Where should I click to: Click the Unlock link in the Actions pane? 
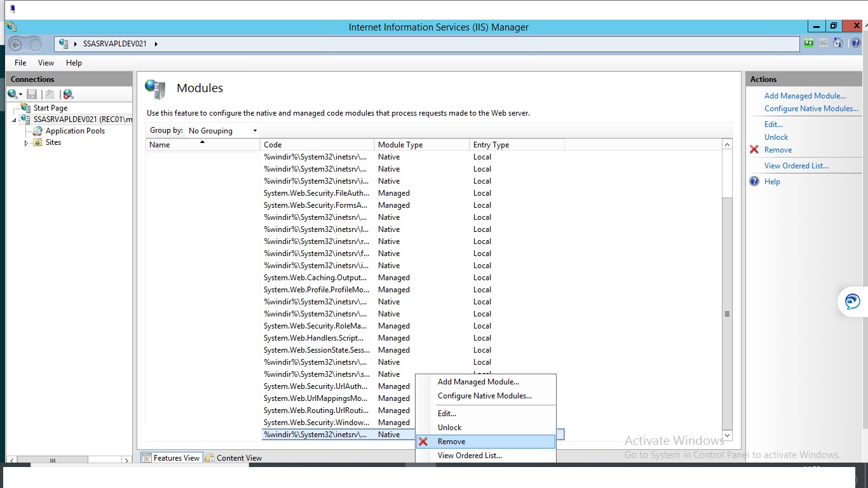(x=776, y=137)
